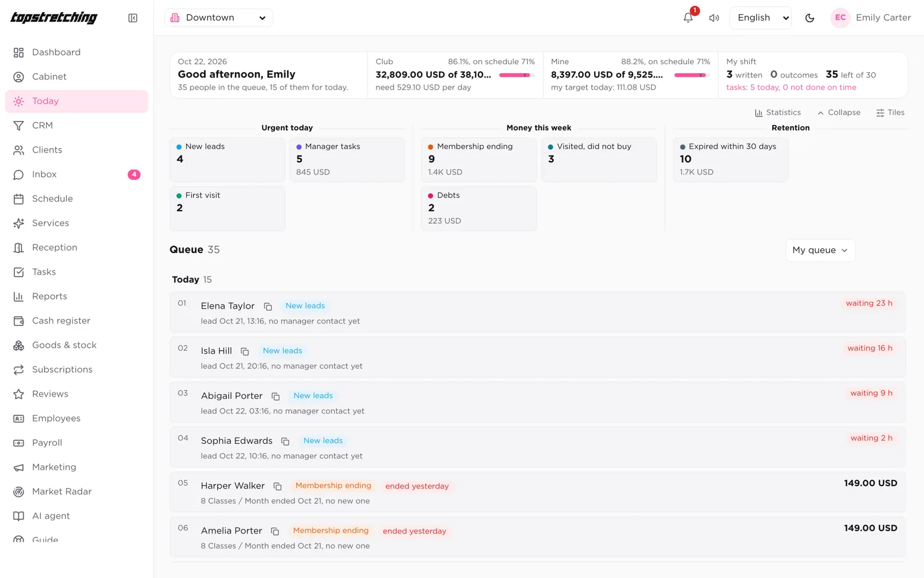Open Cash register page
The height and width of the screenshot is (578, 924).
click(x=76, y=321)
